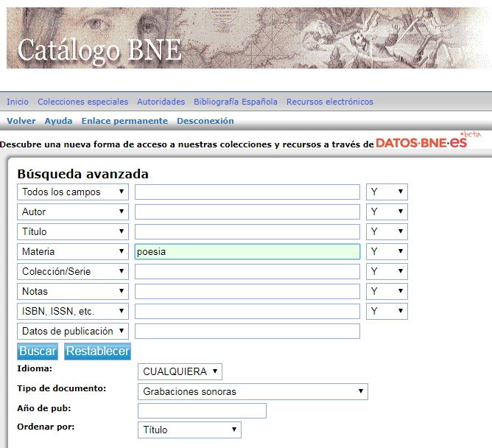The image size is (492, 448).
Task: Click the Buscar button
Action: (38, 351)
